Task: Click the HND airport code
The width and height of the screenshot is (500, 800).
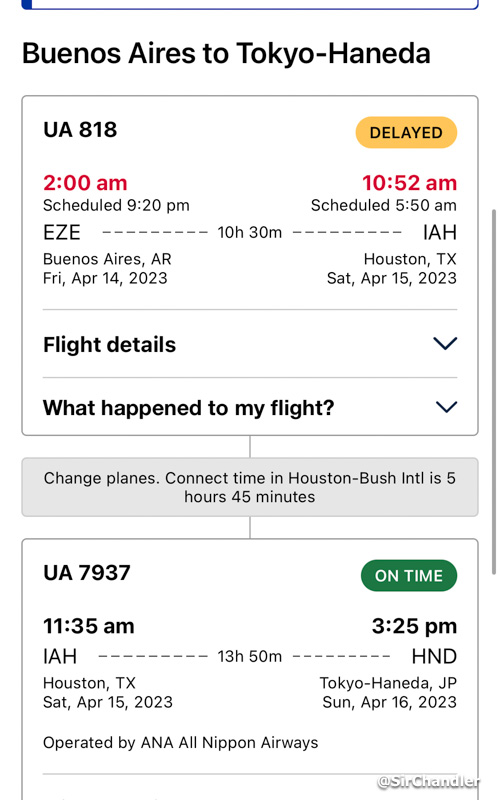Action: pyautogui.click(x=434, y=656)
